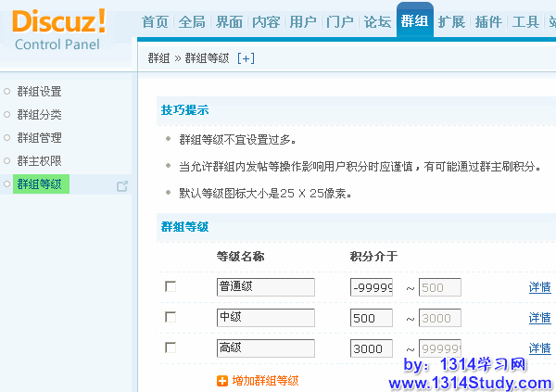
Task: Select the 插件 tab
Action: 488,21
